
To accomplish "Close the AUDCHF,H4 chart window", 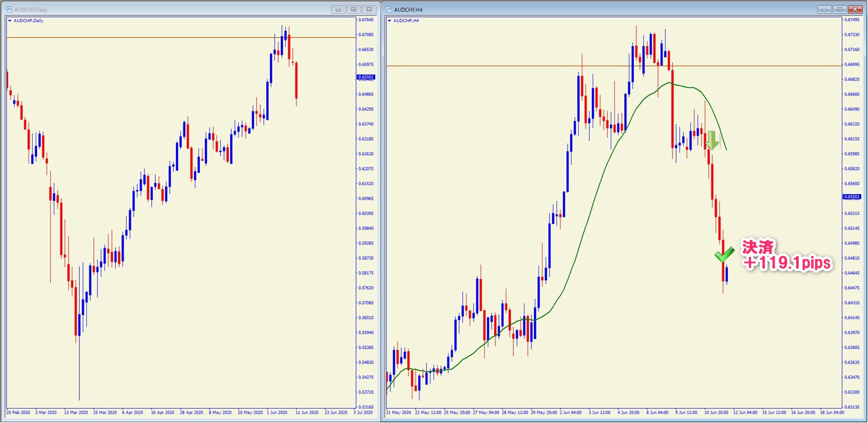I will click(855, 10).
